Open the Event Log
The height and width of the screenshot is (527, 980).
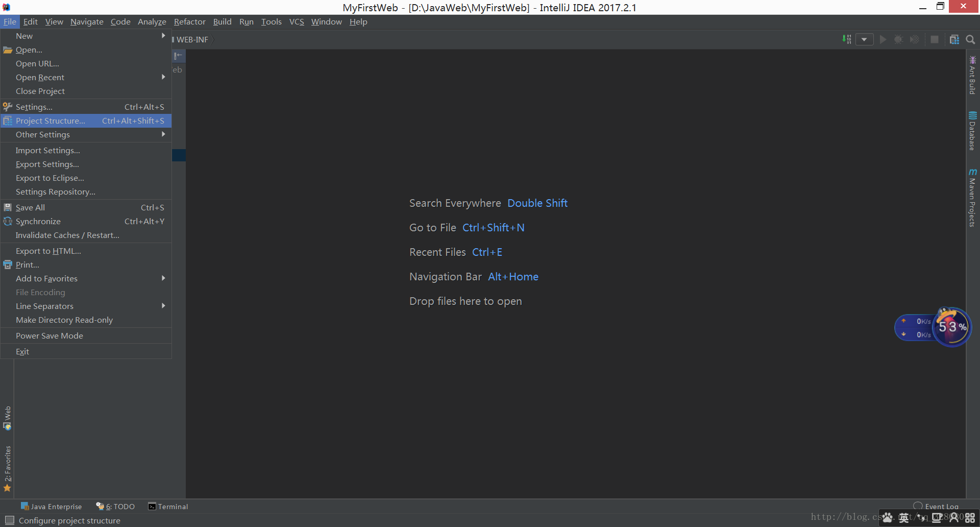click(936, 506)
